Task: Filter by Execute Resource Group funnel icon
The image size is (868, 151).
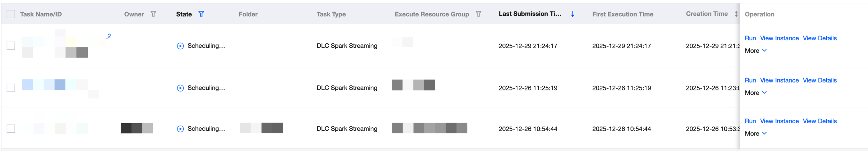Action: pyautogui.click(x=478, y=14)
